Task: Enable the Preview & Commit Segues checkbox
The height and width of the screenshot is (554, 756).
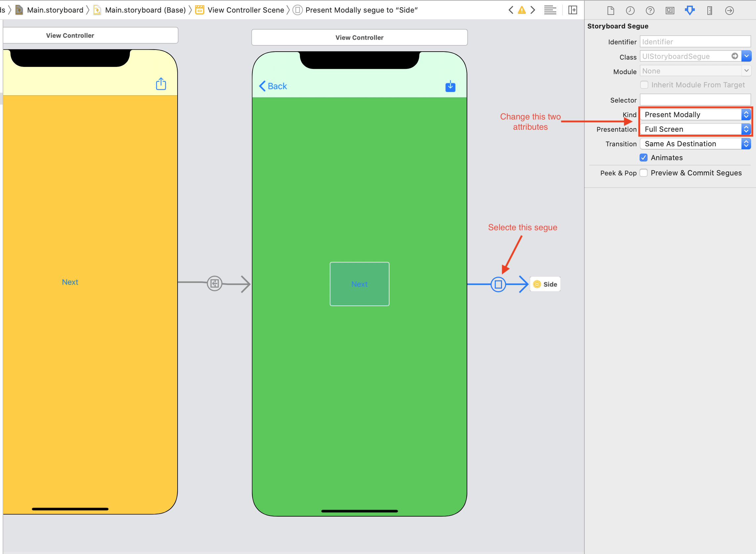Action: 644,173
